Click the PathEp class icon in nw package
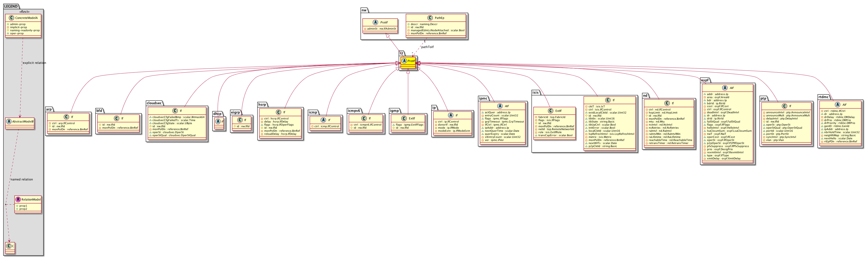This screenshot has width=868, height=258. tap(430, 18)
